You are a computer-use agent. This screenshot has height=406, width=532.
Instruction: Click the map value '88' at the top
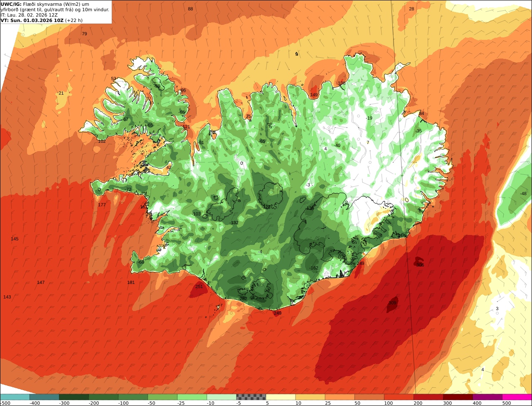pos(190,9)
